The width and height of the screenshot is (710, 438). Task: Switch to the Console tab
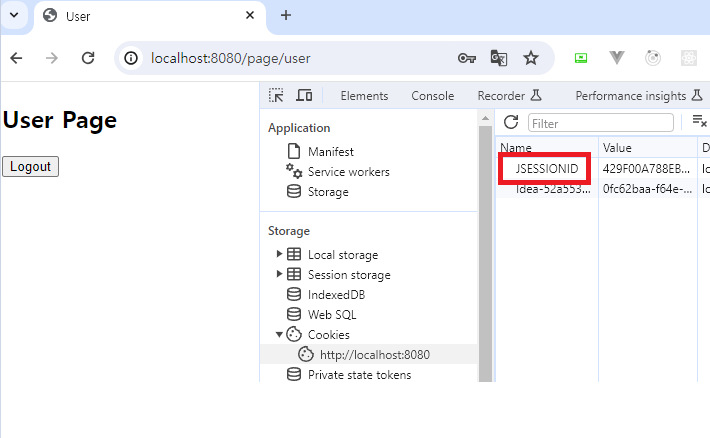432,96
